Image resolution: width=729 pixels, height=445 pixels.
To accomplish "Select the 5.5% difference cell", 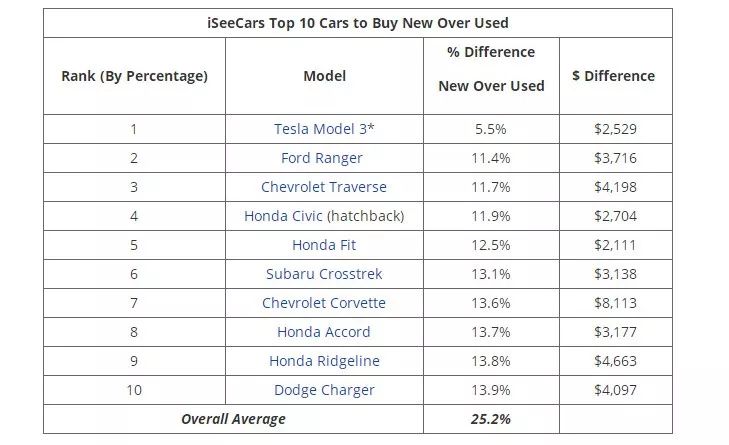I will 491,129.
